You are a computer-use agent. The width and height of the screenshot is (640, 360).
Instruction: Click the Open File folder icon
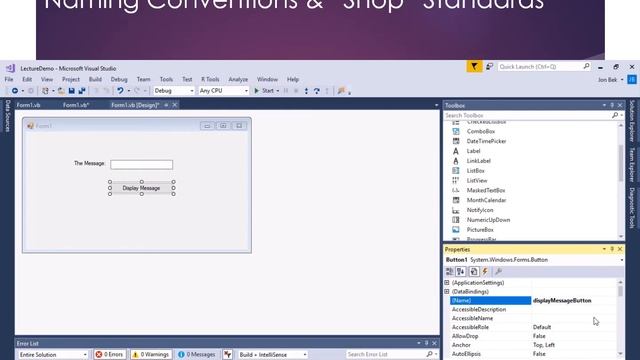61,91
